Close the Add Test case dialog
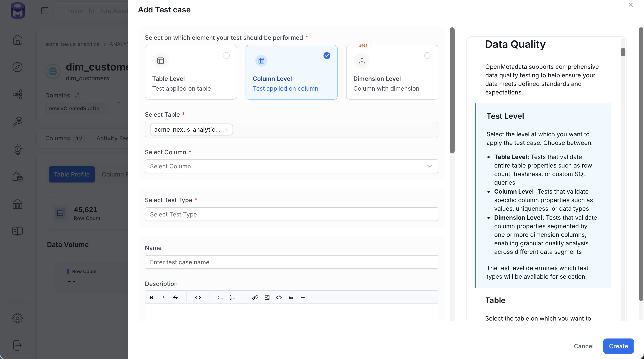 [631, 5]
